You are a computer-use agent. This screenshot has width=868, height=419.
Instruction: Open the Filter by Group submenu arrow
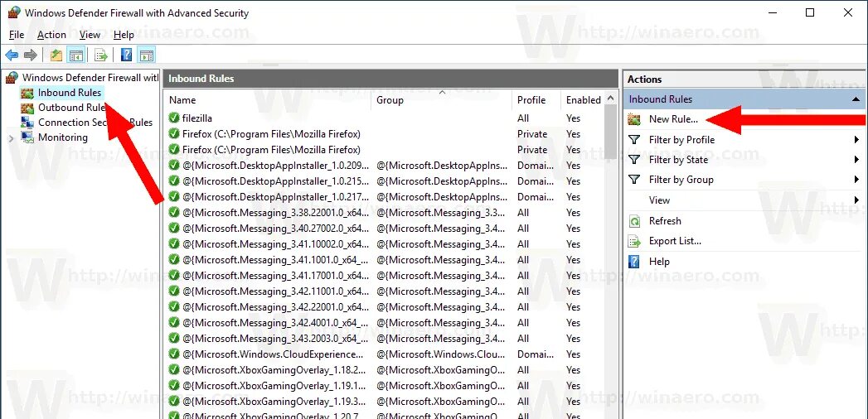(856, 180)
